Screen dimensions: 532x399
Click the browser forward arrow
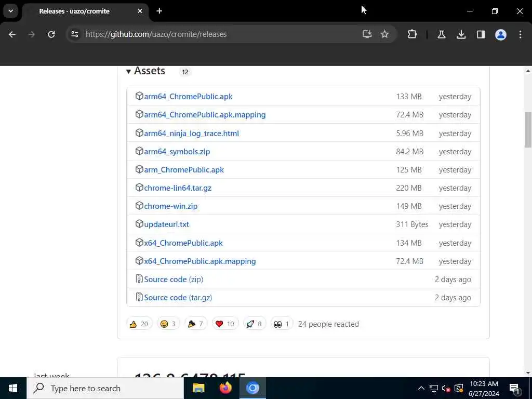click(32, 34)
